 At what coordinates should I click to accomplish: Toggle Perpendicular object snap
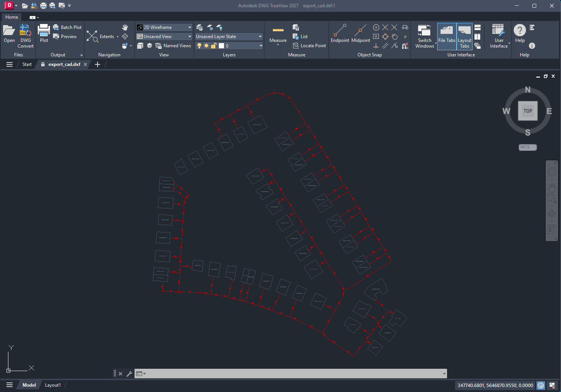click(376, 46)
